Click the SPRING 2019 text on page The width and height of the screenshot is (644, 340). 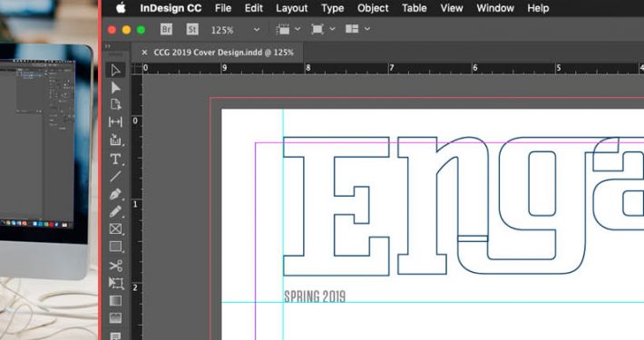pos(315,296)
